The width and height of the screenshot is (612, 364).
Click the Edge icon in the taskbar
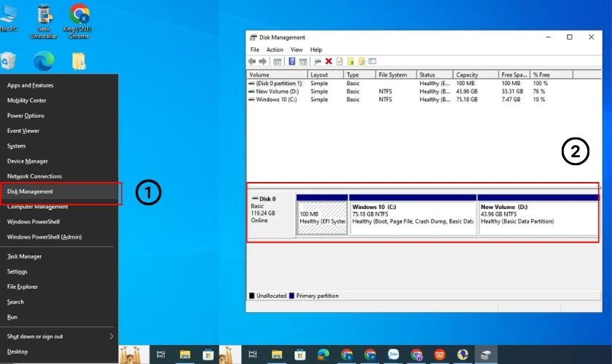323,355
